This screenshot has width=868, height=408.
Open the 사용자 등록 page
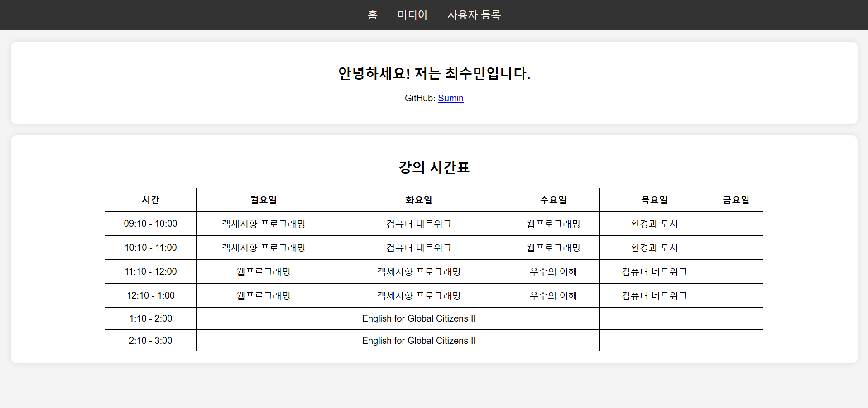[x=474, y=15]
